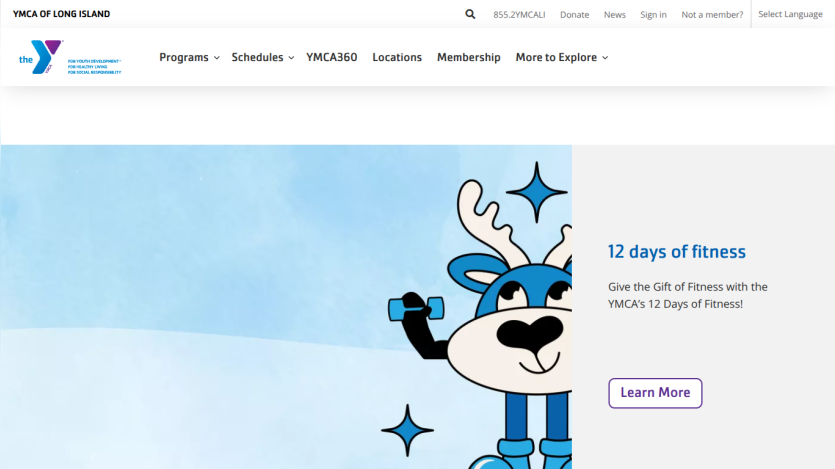The width and height of the screenshot is (835, 469).
Task: Open the Select Language selector
Action: pos(790,14)
